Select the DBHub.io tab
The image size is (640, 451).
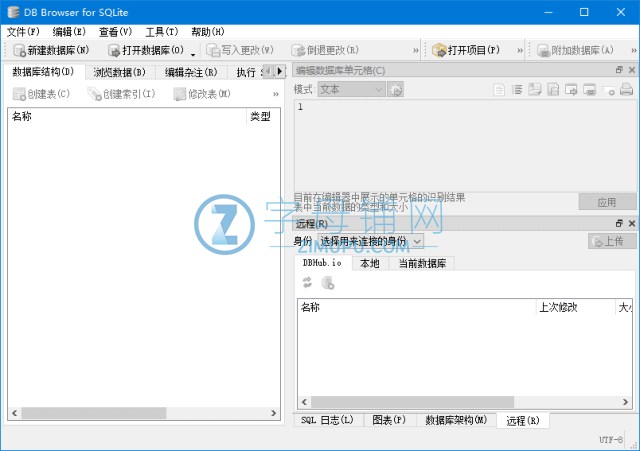322,263
